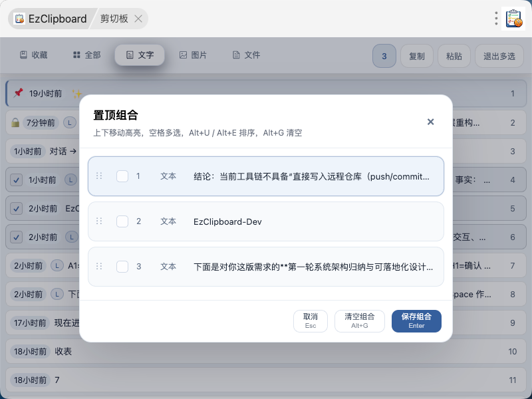Click the 清空组合 button
This screenshot has height=399, width=532.
click(360, 321)
